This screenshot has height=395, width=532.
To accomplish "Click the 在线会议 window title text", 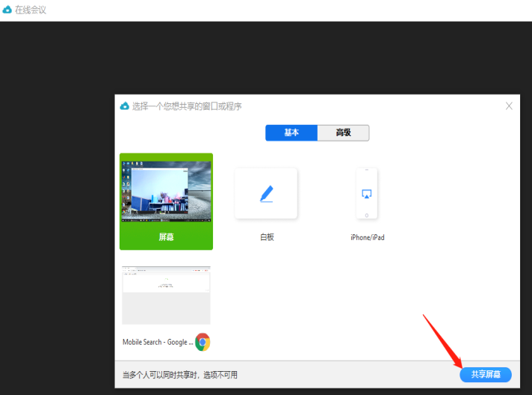I will point(31,10).
